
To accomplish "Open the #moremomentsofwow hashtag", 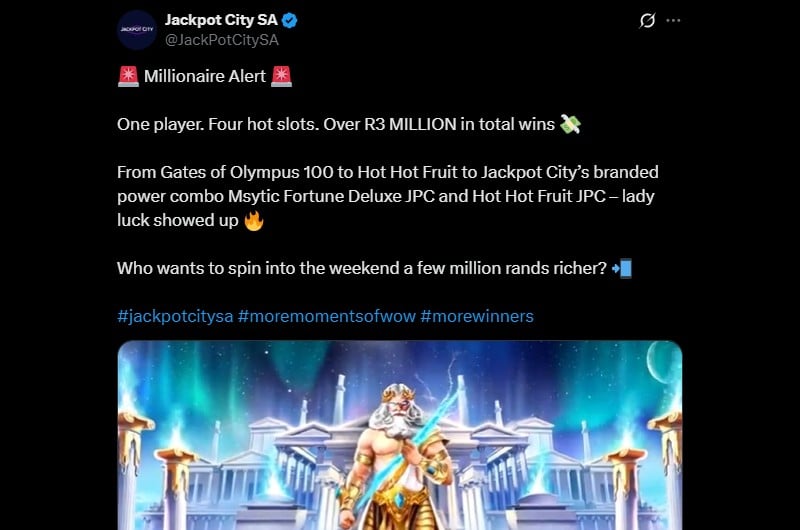I will [x=327, y=316].
